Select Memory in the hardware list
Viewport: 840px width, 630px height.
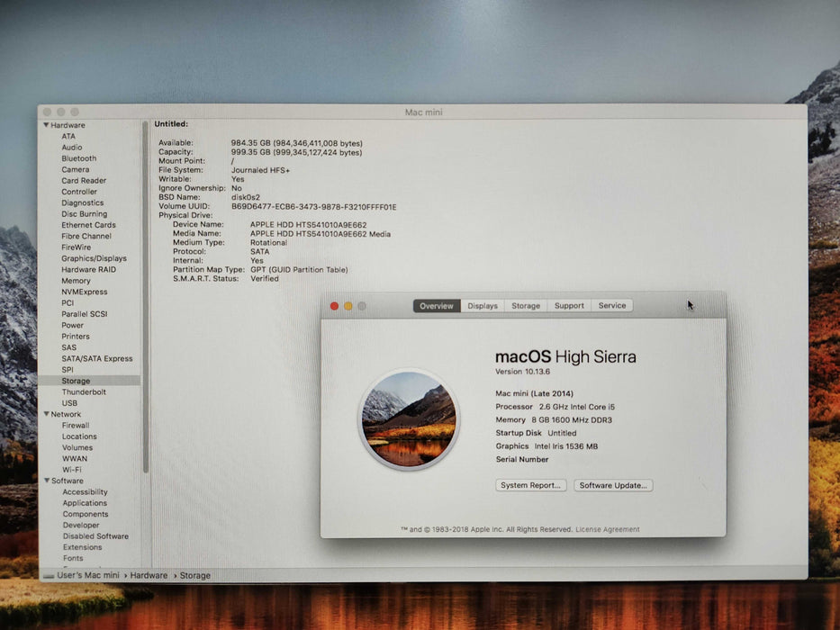[76, 281]
